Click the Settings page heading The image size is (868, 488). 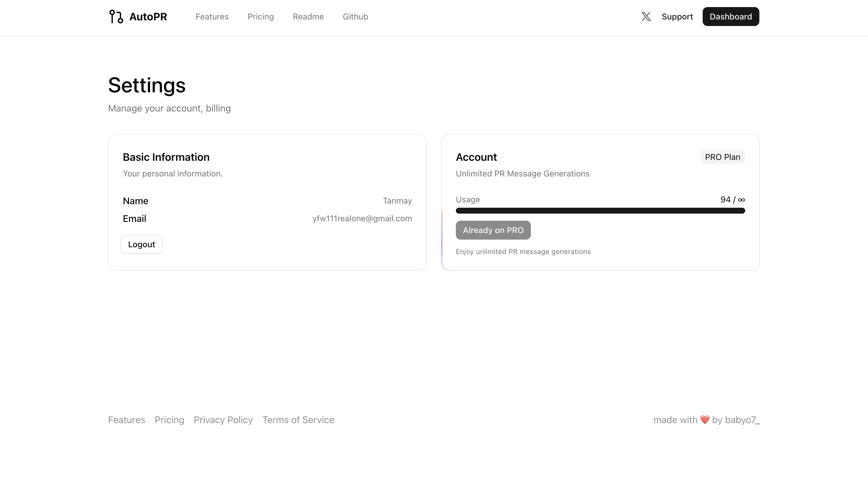tap(146, 85)
